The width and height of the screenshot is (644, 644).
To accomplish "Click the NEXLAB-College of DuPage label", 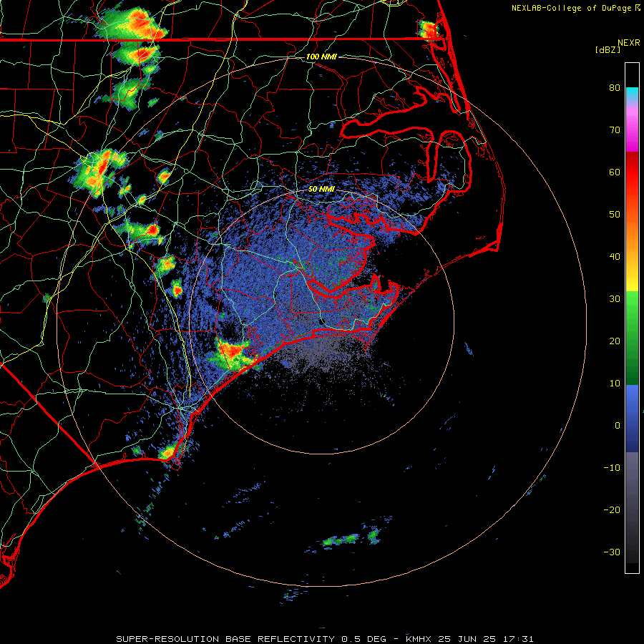I will (575, 8).
